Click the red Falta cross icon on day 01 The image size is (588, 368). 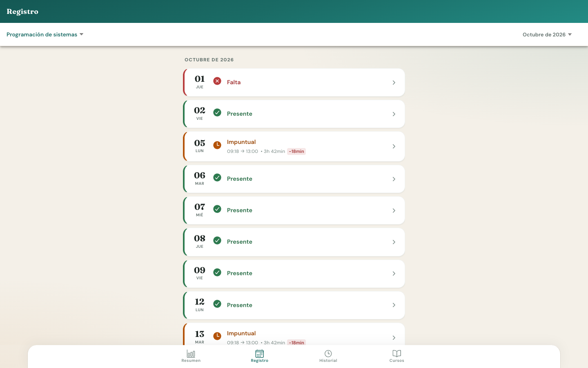click(217, 81)
